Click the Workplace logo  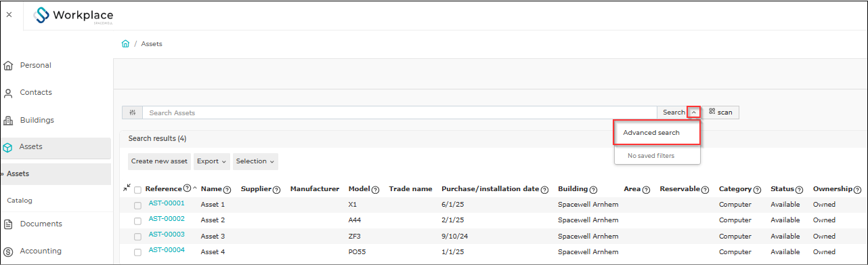(x=74, y=16)
